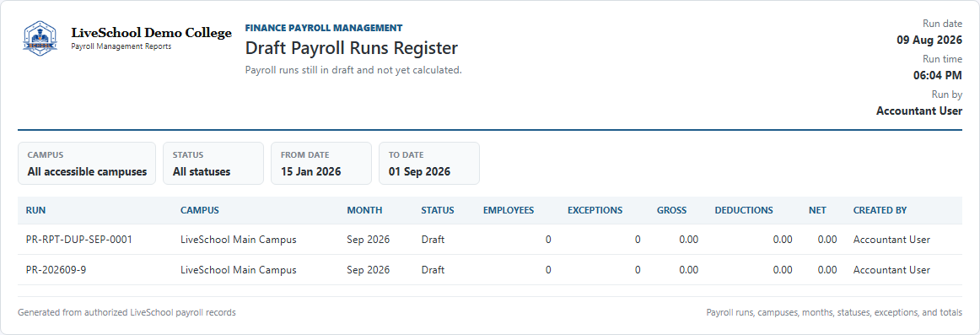The image size is (980, 335).
Task: Select run PR-RPT-DUP-SEP-0001
Action: 78,240
